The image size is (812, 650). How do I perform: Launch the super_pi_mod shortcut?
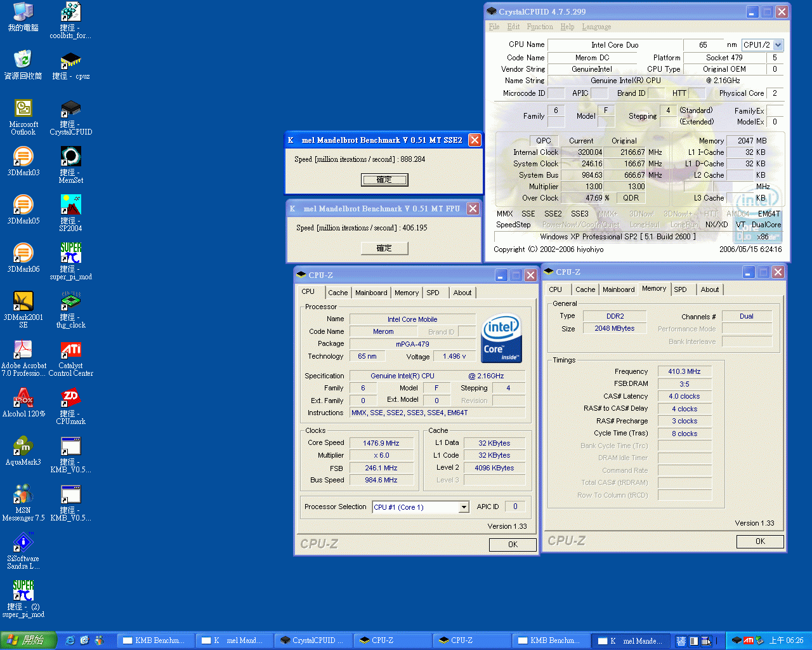pyautogui.click(x=70, y=254)
